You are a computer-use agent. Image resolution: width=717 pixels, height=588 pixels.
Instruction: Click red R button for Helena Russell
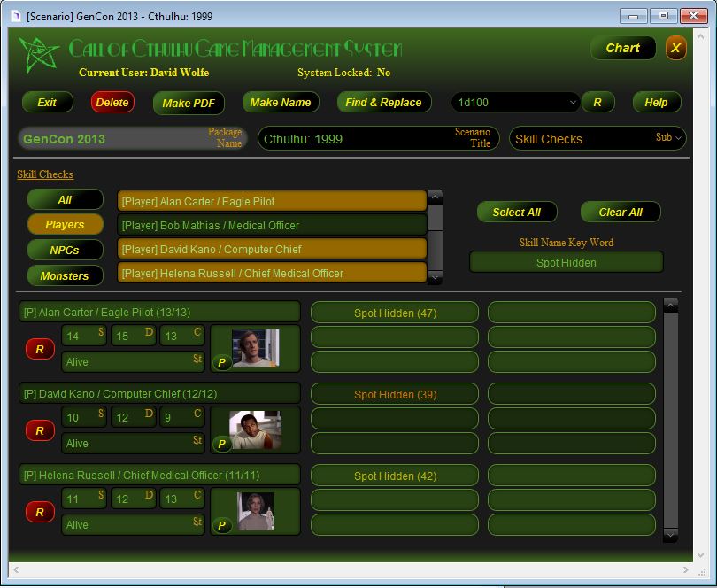[40, 512]
